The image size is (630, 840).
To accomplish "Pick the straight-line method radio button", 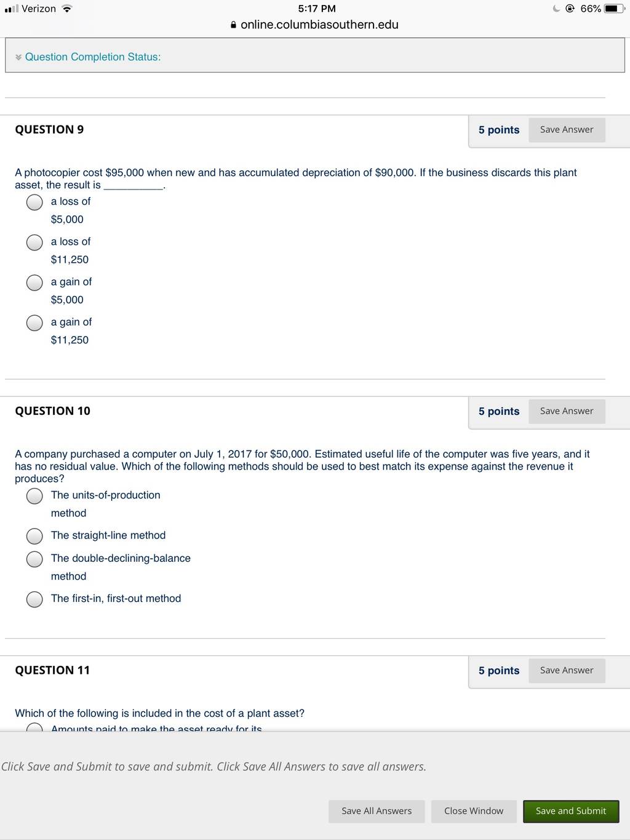I will [34, 536].
